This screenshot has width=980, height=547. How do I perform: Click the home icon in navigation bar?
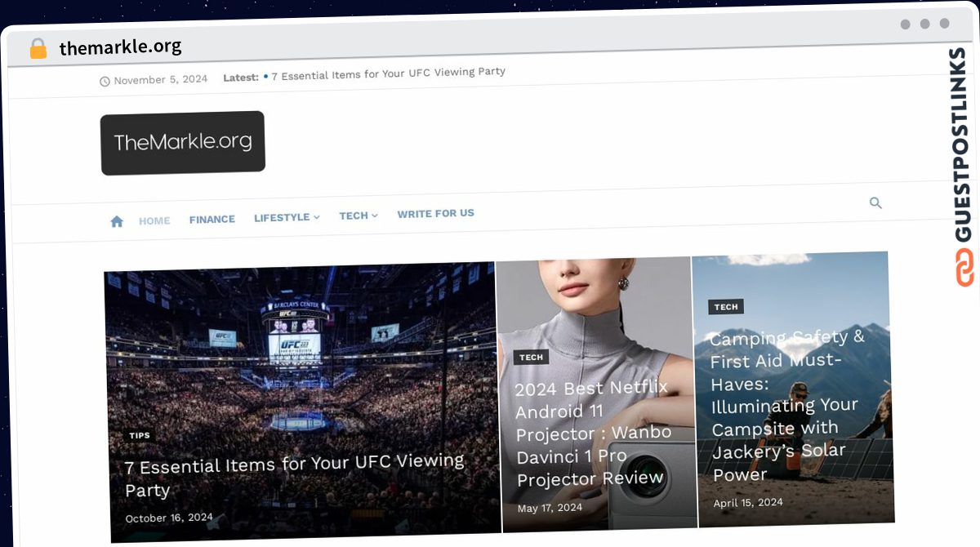[x=117, y=221]
